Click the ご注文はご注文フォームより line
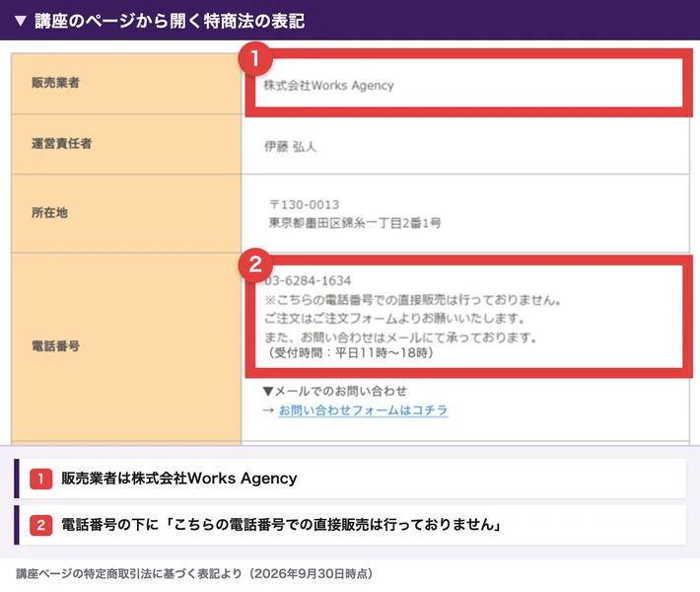Viewport: 700px width, 592px height. tap(394, 318)
